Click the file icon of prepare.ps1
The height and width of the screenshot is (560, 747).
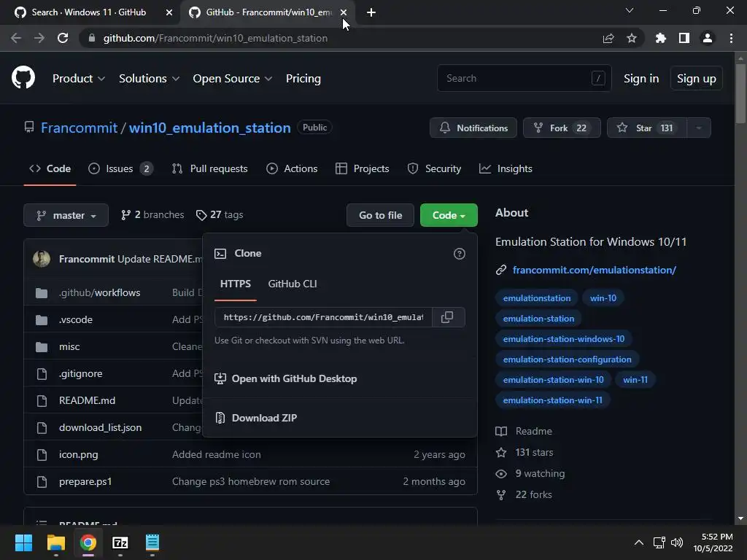(42, 482)
